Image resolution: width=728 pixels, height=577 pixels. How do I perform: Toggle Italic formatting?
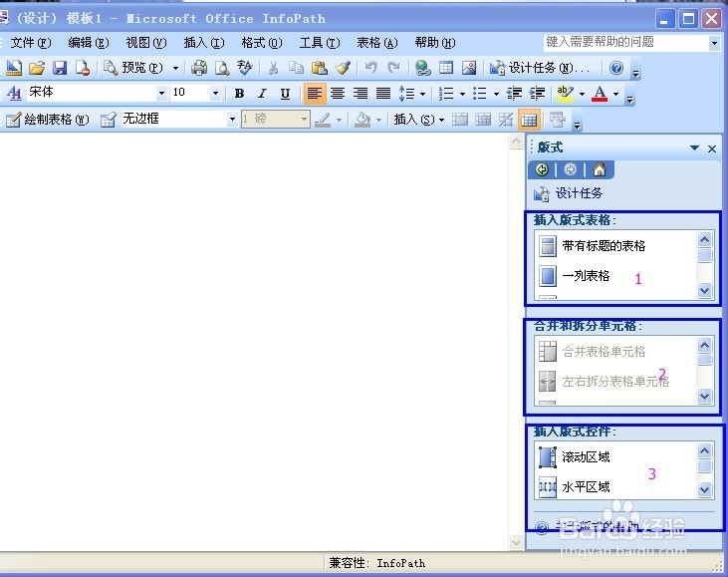coord(262,94)
